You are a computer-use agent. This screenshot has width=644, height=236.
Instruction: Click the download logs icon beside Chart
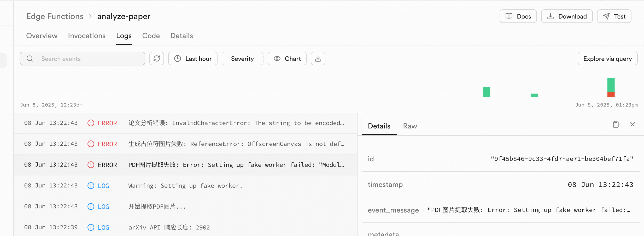(x=318, y=58)
